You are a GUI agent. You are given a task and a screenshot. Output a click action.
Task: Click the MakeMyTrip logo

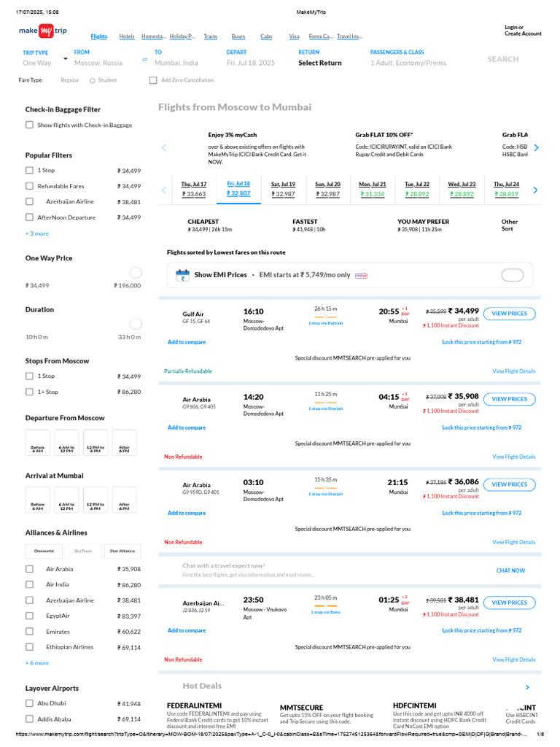43,31
